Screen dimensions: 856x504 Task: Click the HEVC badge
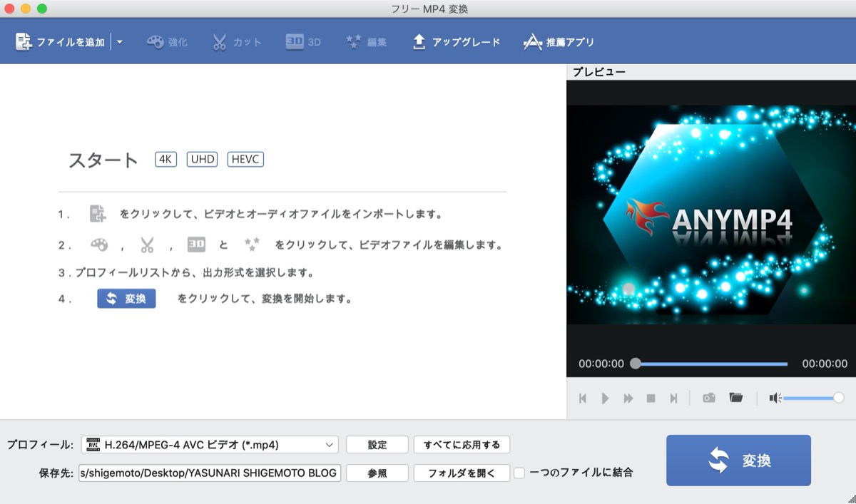click(245, 159)
